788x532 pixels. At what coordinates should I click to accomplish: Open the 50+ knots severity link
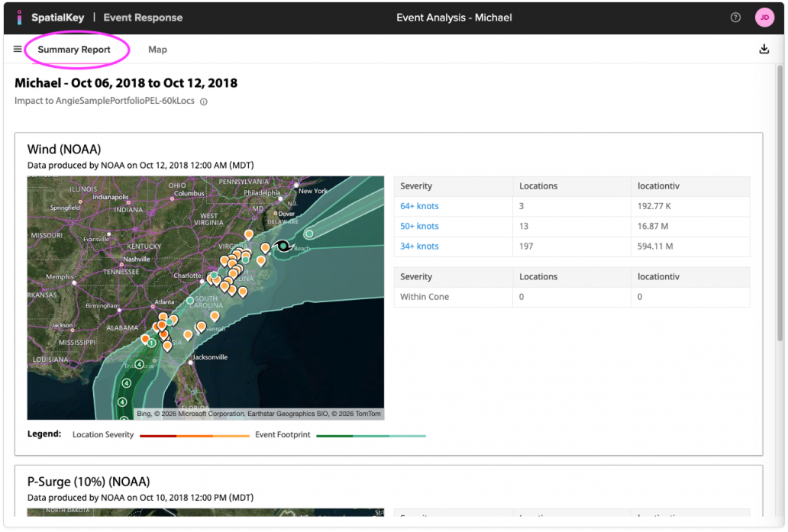tap(419, 226)
